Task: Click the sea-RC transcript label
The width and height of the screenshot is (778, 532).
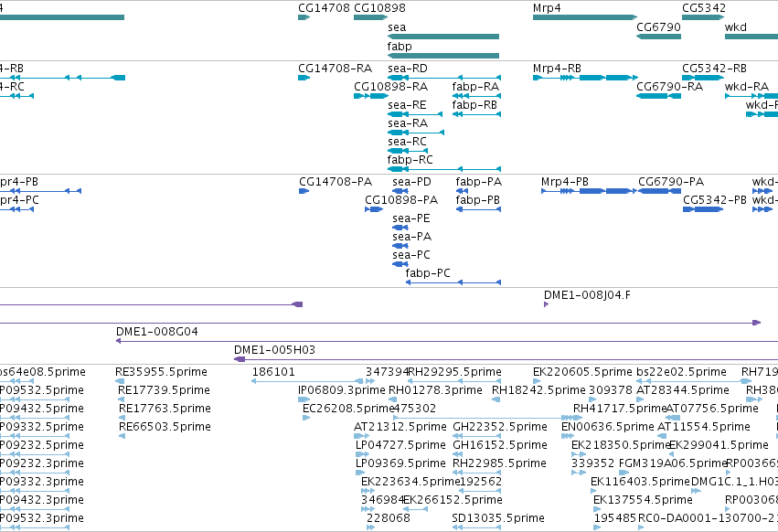Action: [407, 142]
